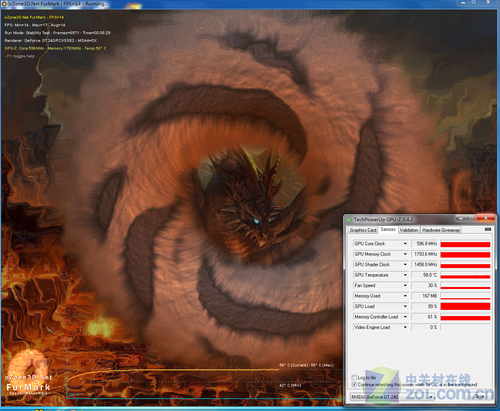Click the GPU-Z Close button

tap(479, 397)
